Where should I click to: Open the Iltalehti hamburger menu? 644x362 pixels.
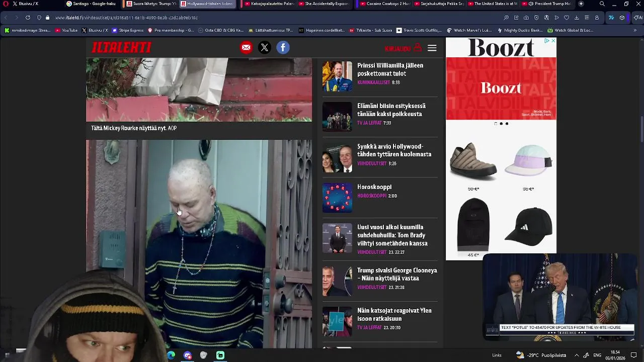coord(432,48)
